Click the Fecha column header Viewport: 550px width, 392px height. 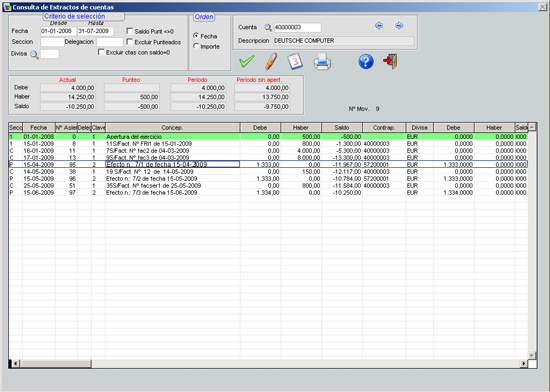pos(39,128)
